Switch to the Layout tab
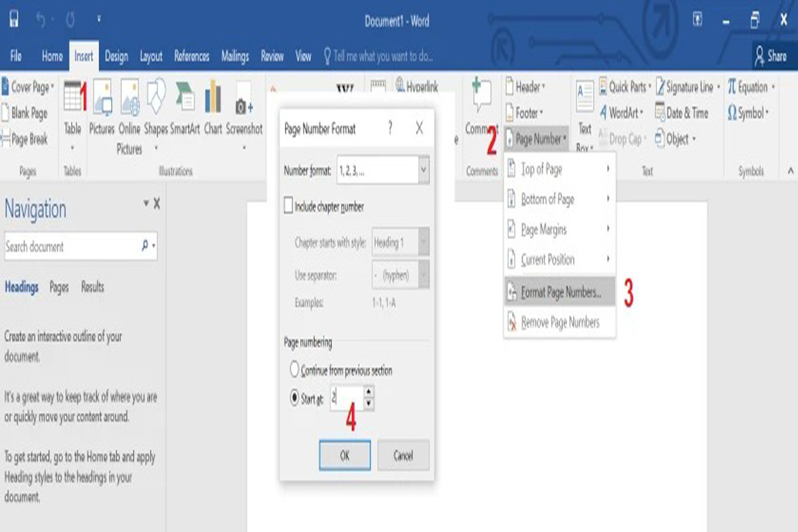Viewport: 798px width, 532px height. coord(152,57)
